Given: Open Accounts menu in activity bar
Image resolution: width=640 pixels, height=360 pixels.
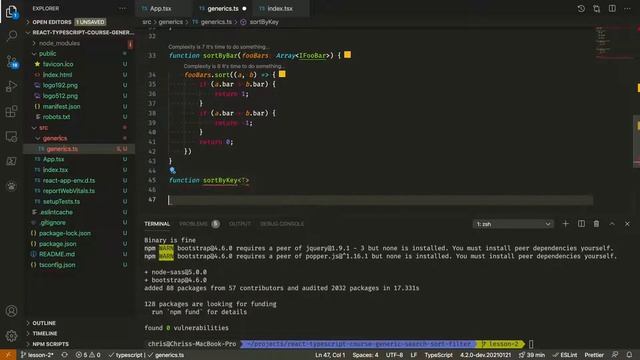Looking at the screenshot, I should click(x=11, y=311).
